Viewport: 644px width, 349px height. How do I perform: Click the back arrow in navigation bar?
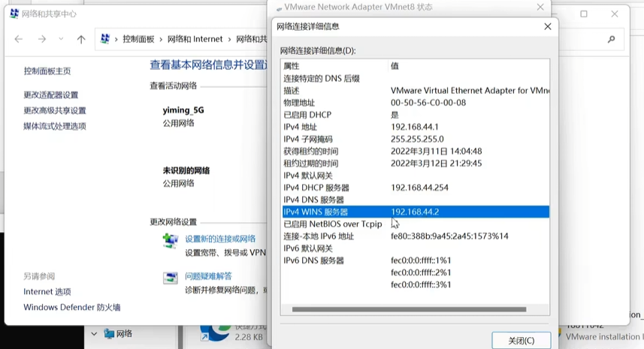point(18,39)
